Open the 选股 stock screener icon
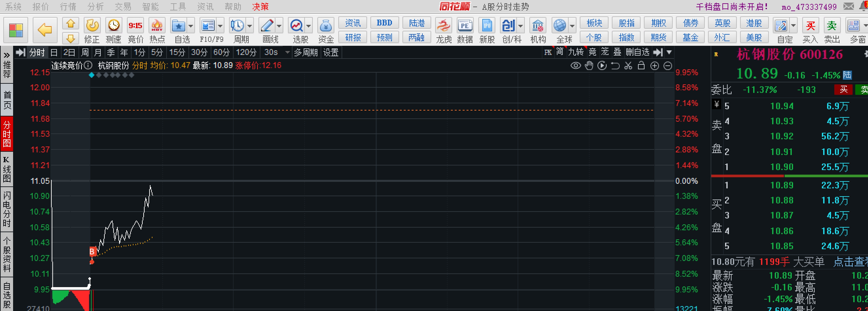 pyautogui.click(x=296, y=26)
